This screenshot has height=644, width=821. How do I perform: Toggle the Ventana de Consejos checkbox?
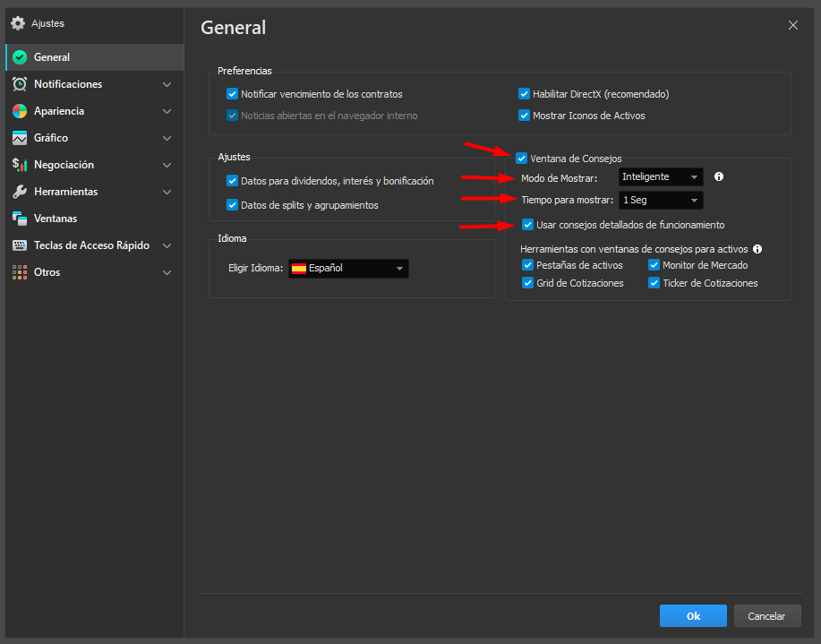[521, 159]
